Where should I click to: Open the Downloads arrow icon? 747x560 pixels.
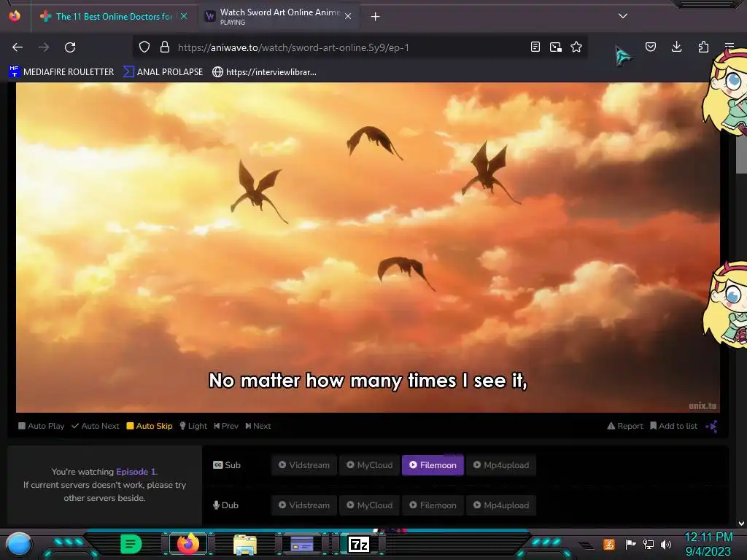pos(676,47)
